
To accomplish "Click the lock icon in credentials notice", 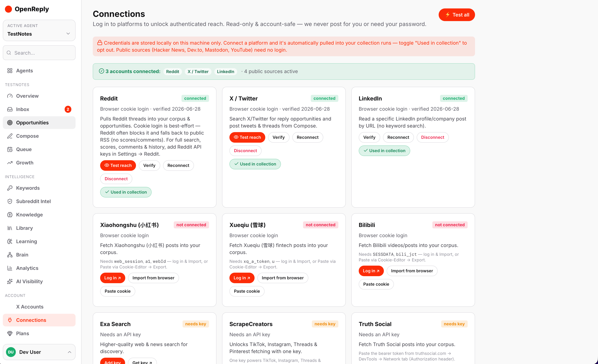I will (x=100, y=43).
